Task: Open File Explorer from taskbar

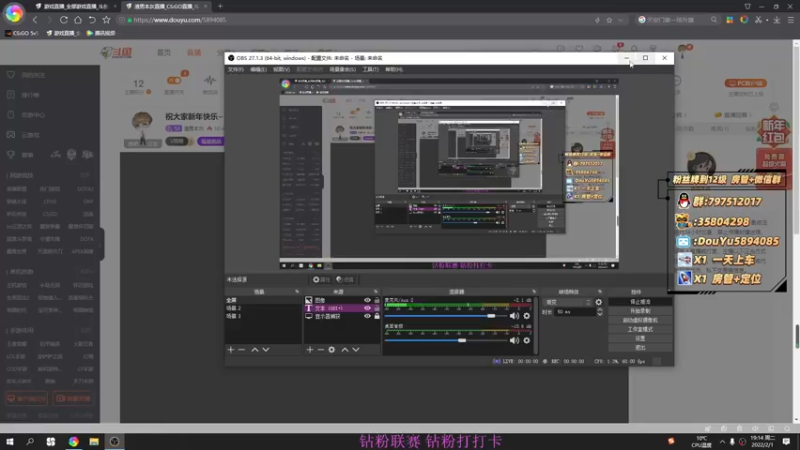Action: [x=94, y=441]
